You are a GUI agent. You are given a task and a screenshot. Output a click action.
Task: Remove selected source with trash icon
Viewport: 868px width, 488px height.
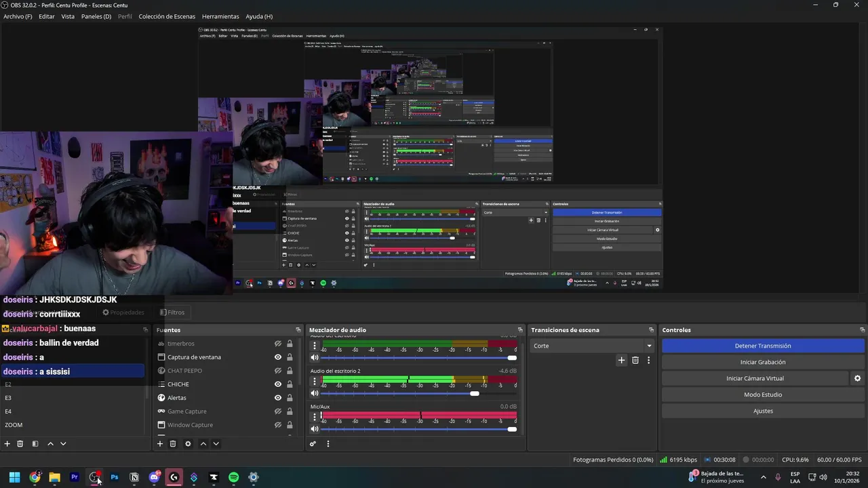tap(173, 444)
